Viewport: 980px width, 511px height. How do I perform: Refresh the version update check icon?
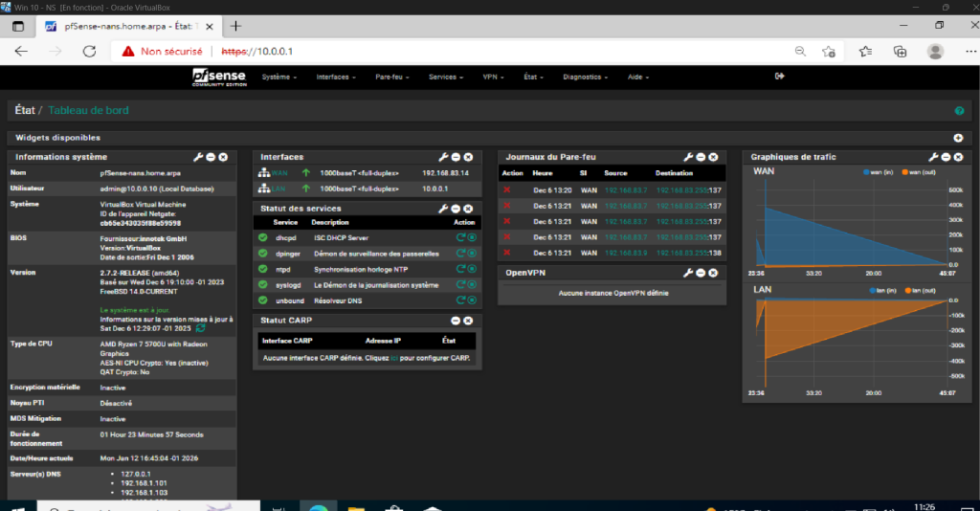point(200,328)
